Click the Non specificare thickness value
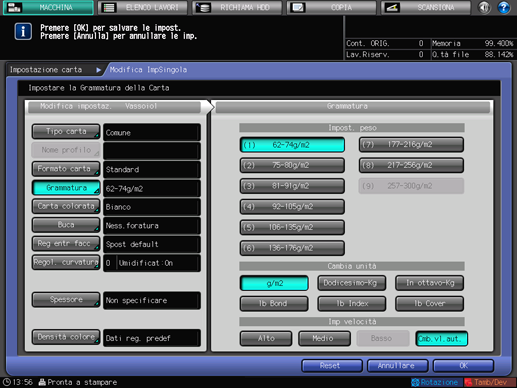 click(152, 300)
